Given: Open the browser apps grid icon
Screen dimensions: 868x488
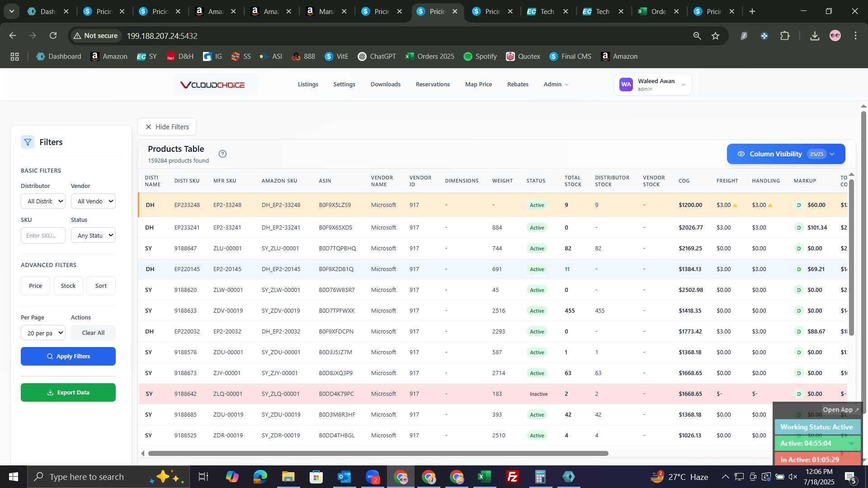Looking at the screenshot, I should [x=14, y=56].
